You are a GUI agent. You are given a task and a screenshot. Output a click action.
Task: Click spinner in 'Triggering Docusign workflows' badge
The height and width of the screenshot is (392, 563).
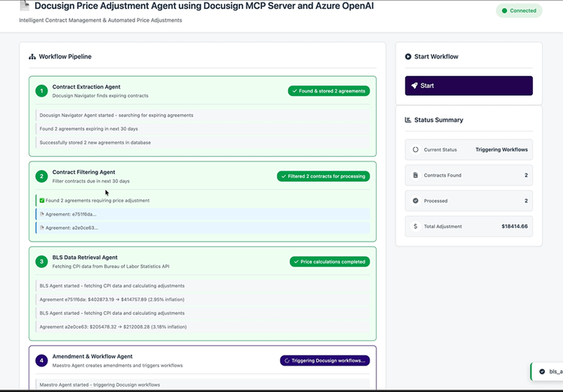(287, 360)
